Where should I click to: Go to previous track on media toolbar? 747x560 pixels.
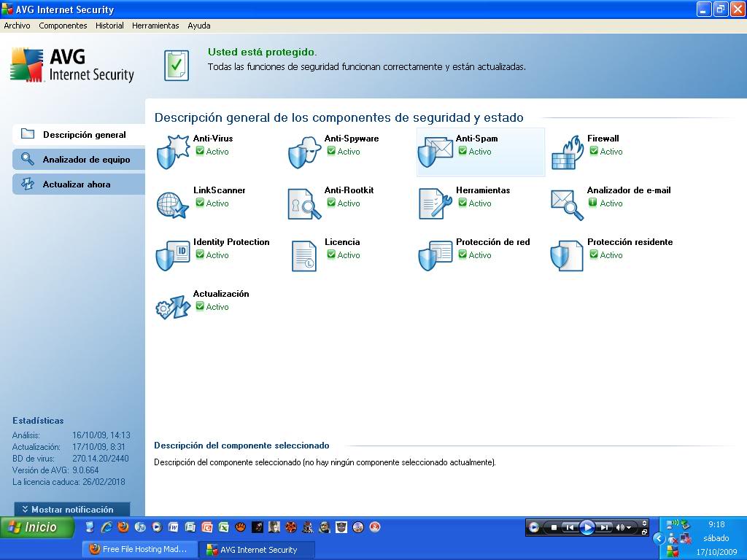coord(569,528)
